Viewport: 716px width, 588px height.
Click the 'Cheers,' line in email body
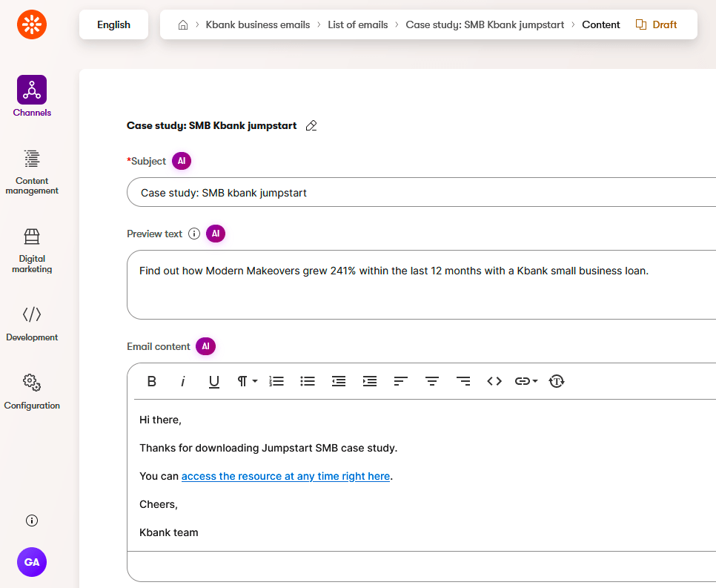(x=159, y=504)
